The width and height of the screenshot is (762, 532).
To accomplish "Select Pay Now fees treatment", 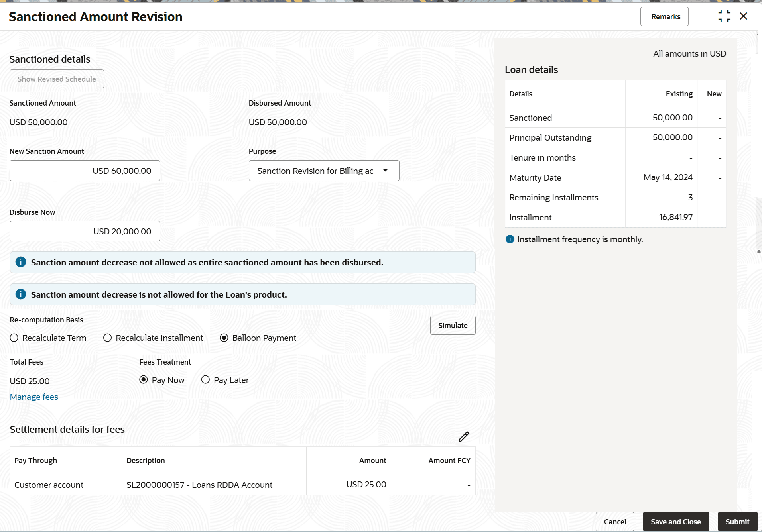I will click(x=144, y=380).
